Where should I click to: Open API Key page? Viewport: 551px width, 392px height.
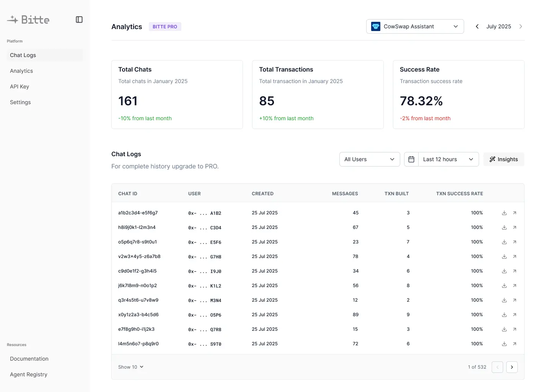[x=20, y=87]
